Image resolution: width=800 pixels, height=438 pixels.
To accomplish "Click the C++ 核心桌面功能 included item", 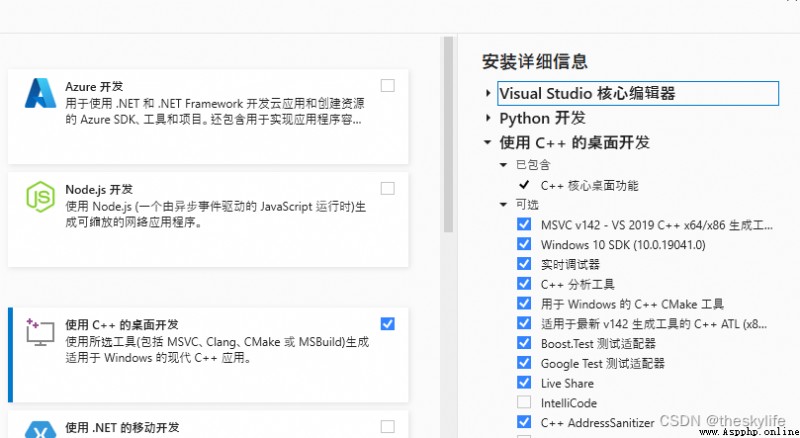I will click(589, 185).
